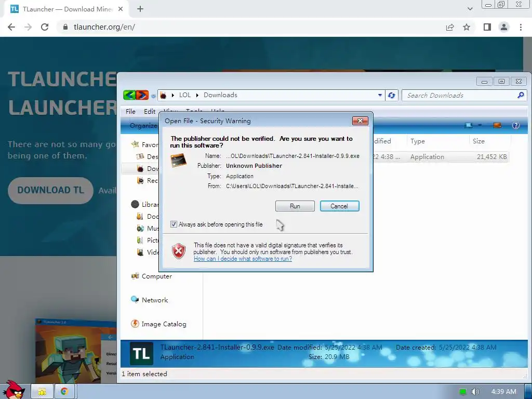Select the Application type cell of installer

click(427, 157)
